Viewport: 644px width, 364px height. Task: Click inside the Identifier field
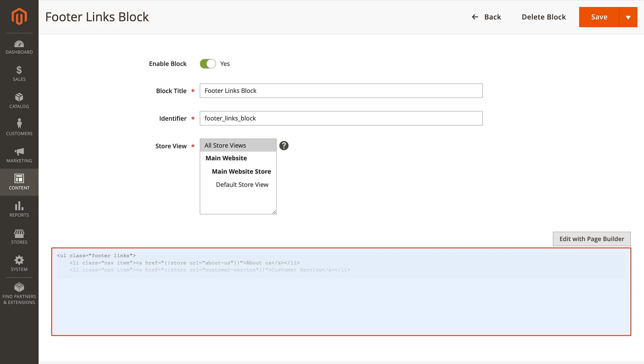[x=341, y=118]
